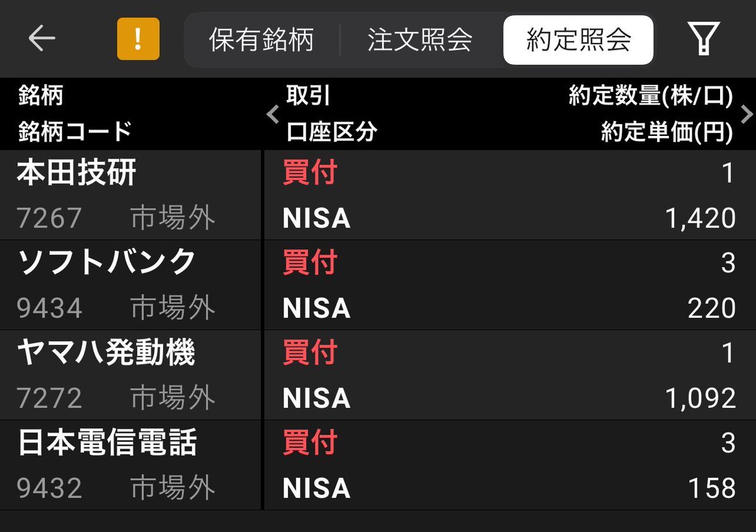Screen dimensions: 756x532
Task: Select stock code 7272 text
Action: [49, 399]
